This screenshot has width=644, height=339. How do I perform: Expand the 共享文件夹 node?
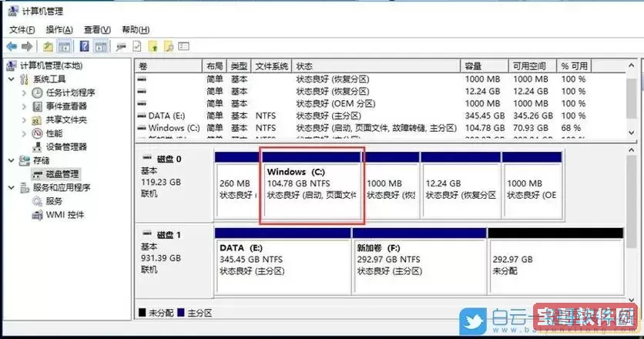[x=24, y=120]
